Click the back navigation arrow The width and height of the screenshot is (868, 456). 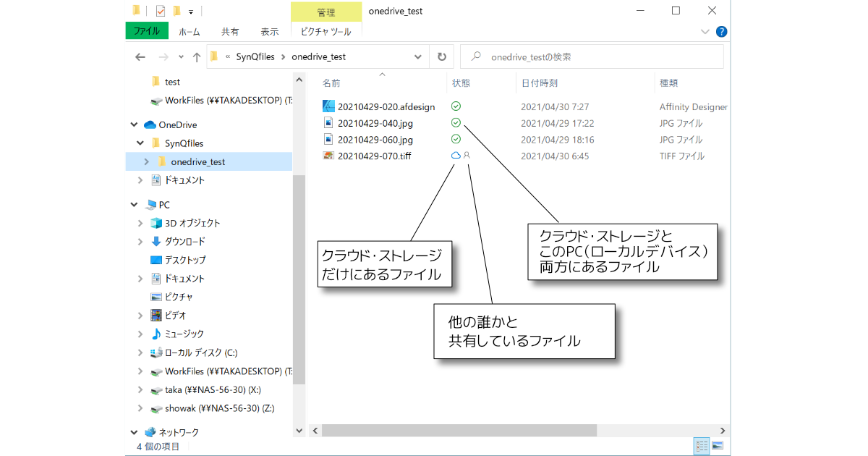(140, 57)
